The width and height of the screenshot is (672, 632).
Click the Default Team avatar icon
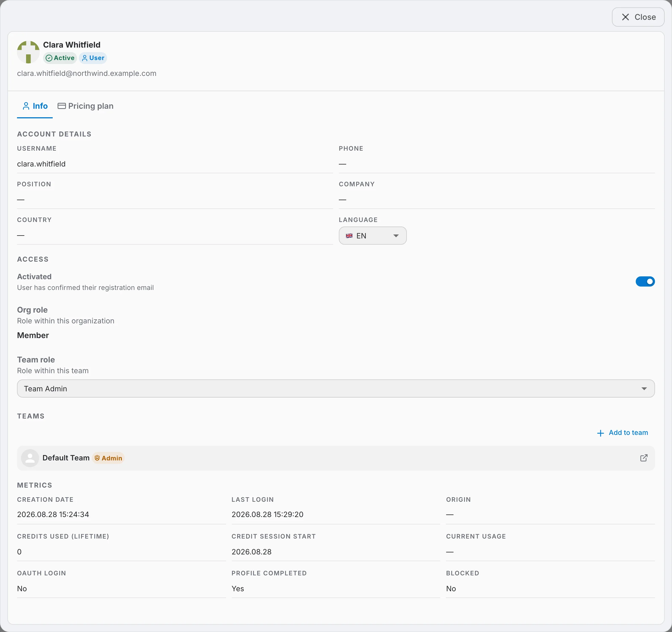click(30, 458)
